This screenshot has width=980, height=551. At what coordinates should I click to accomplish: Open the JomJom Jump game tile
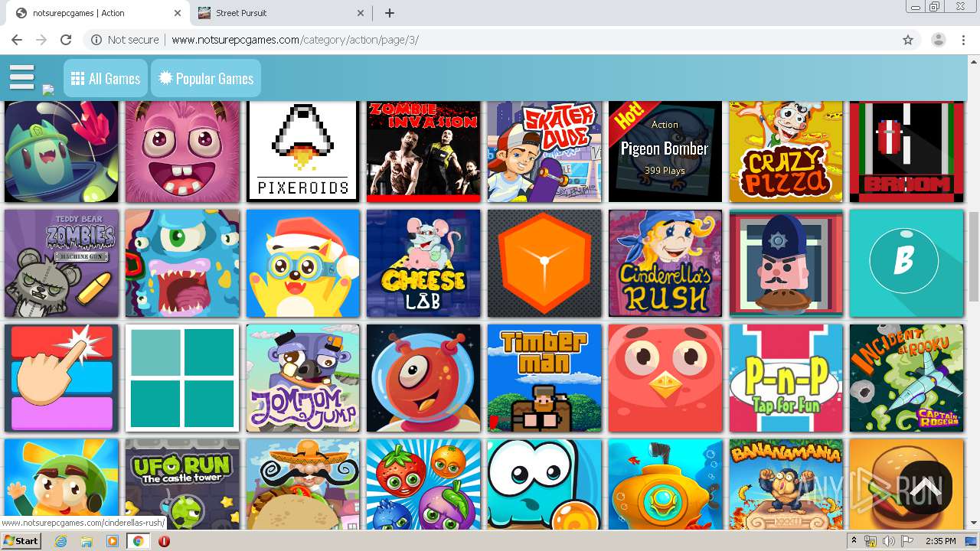302,378
